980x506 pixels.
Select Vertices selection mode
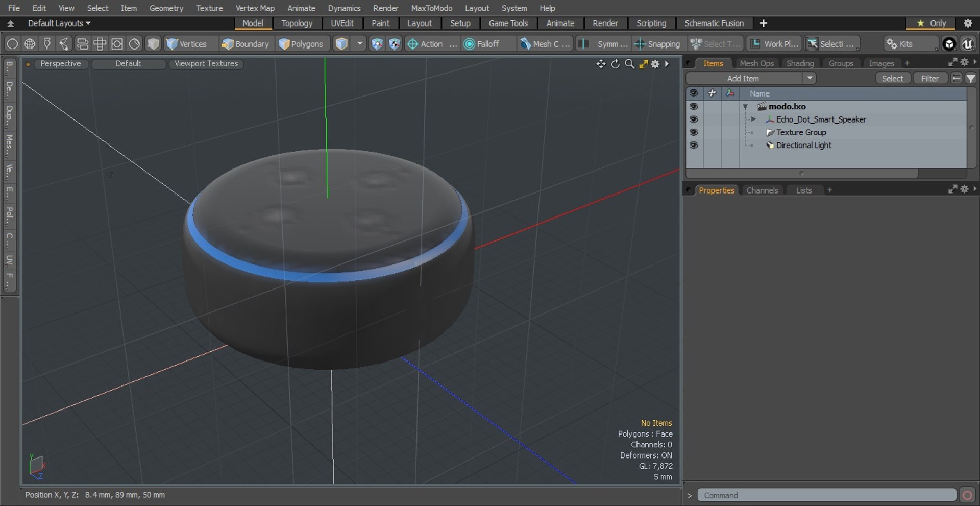[187, 44]
